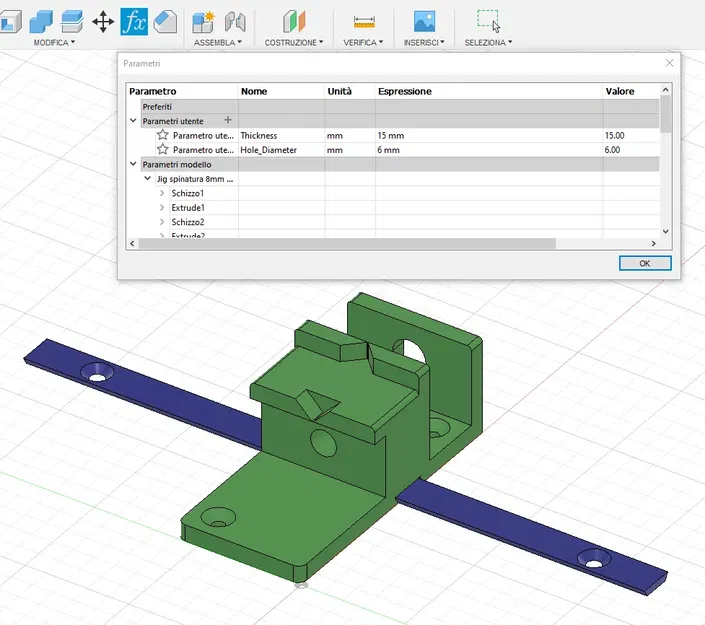
Task: Expand the Schizzo1 tree item
Action: (x=162, y=193)
